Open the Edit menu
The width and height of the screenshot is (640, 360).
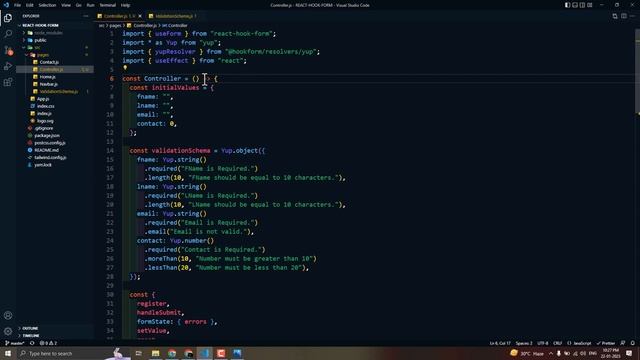pos(30,5)
